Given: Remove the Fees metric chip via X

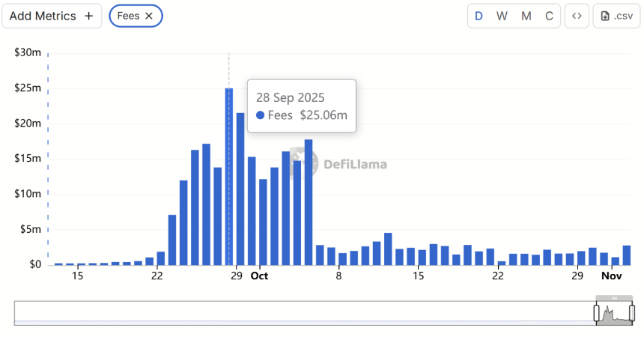Looking at the screenshot, I should click(x=149, y=16).
